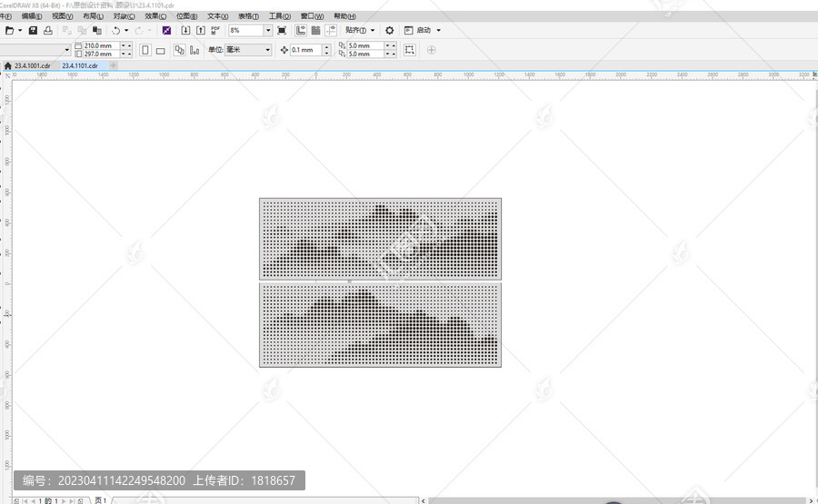Set landscape page orientation
This screenshot has height=504, width=818.
point(161,51)
